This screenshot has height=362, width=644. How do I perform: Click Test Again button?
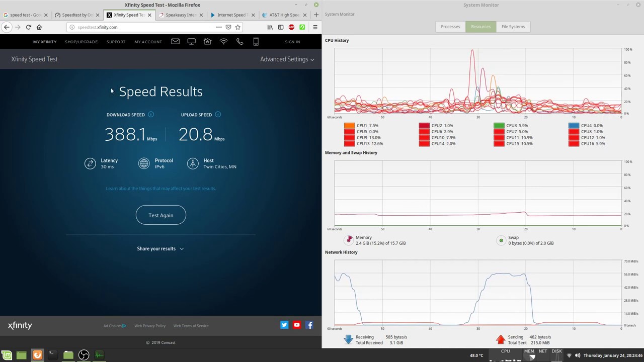click(161, 215)
